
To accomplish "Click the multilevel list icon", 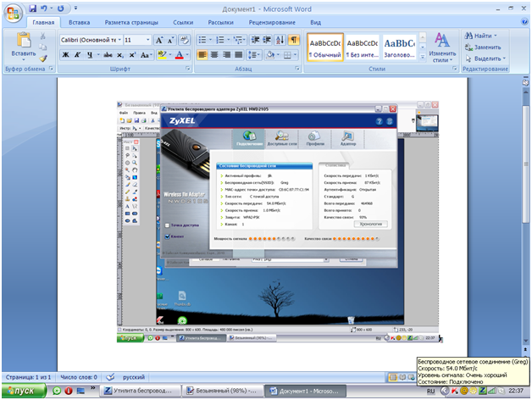I will click(x=238, y=41).
